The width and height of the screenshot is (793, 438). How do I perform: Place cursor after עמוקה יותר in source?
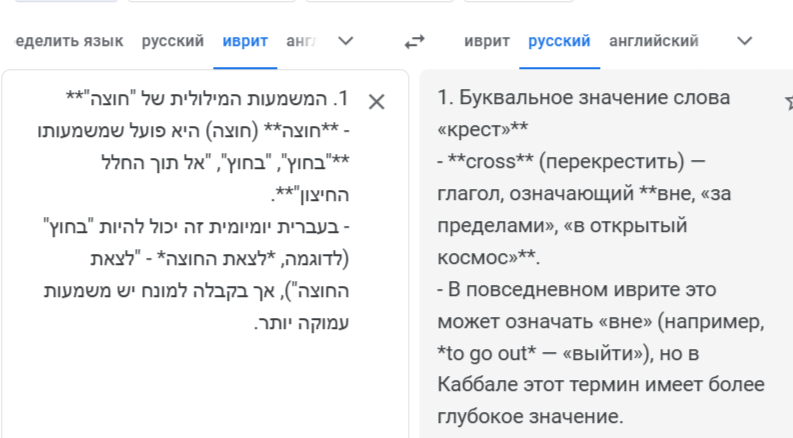point(252,323)
